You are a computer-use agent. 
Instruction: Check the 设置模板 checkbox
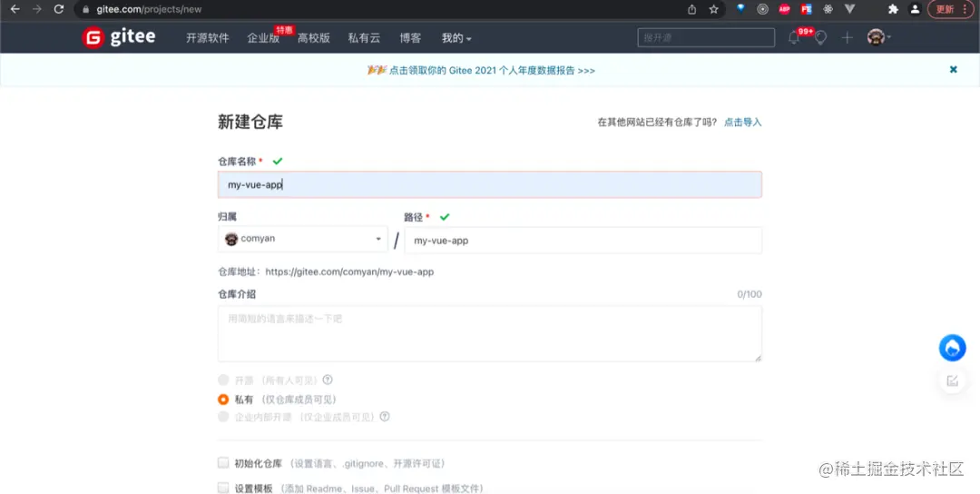point(223,488)
